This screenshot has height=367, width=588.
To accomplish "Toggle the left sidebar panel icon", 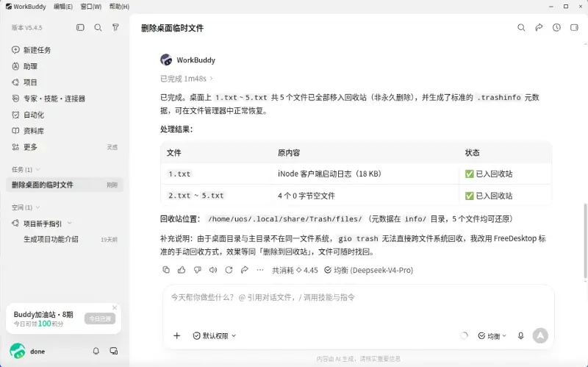I will point(80,27).
